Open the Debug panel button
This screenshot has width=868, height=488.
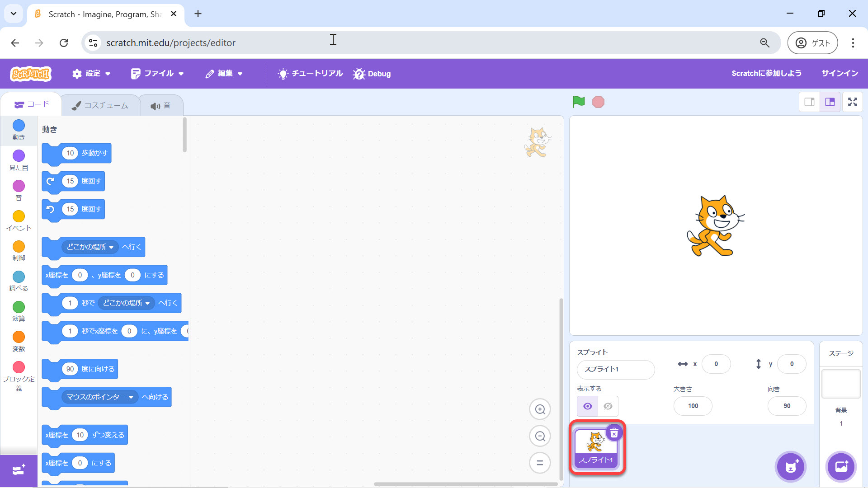click(x=372, y=74)
